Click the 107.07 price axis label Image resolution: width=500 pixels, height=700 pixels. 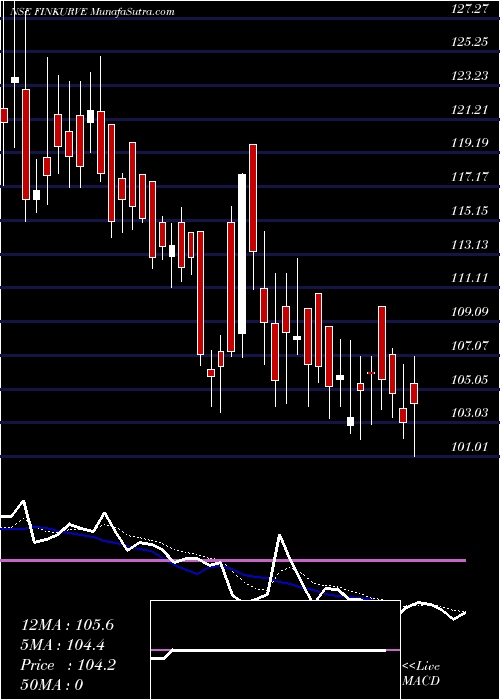(468, 346)
